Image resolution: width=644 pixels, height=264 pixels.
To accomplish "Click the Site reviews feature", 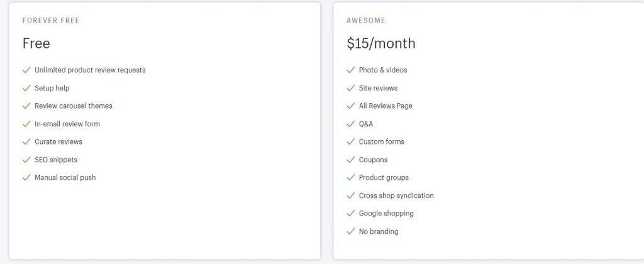I will point(378,88).
